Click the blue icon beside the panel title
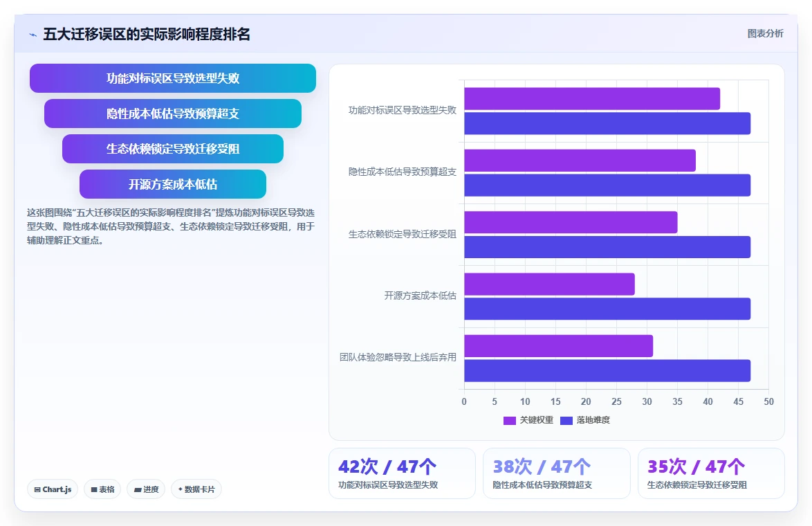This screenshot has height=526, width=812. click(33, 35)
